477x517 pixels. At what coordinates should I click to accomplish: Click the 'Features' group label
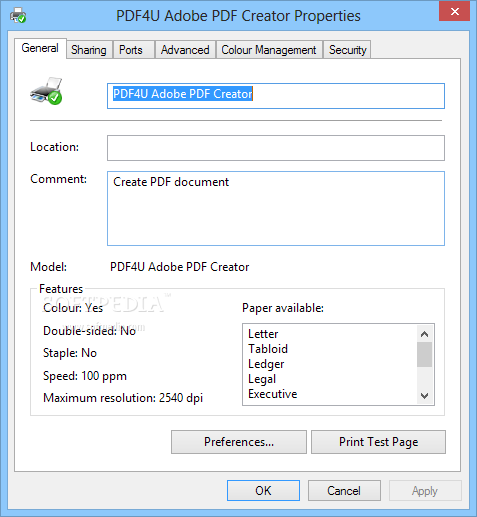[x=61, y=289]
